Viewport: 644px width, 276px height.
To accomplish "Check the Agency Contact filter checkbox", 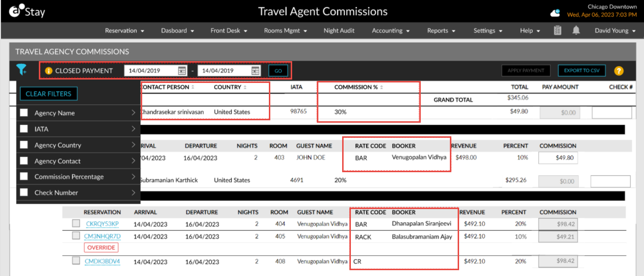I will click(x=24, y=161).
